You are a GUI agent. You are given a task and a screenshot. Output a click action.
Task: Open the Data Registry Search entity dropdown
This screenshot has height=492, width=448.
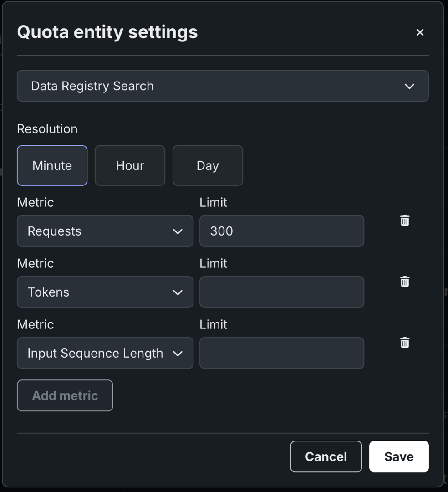222,86
